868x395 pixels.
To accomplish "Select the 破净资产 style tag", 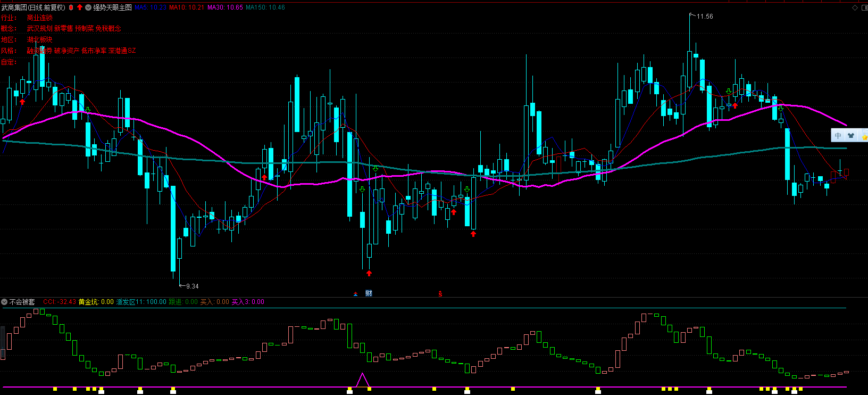I will (x=67, y=51).
